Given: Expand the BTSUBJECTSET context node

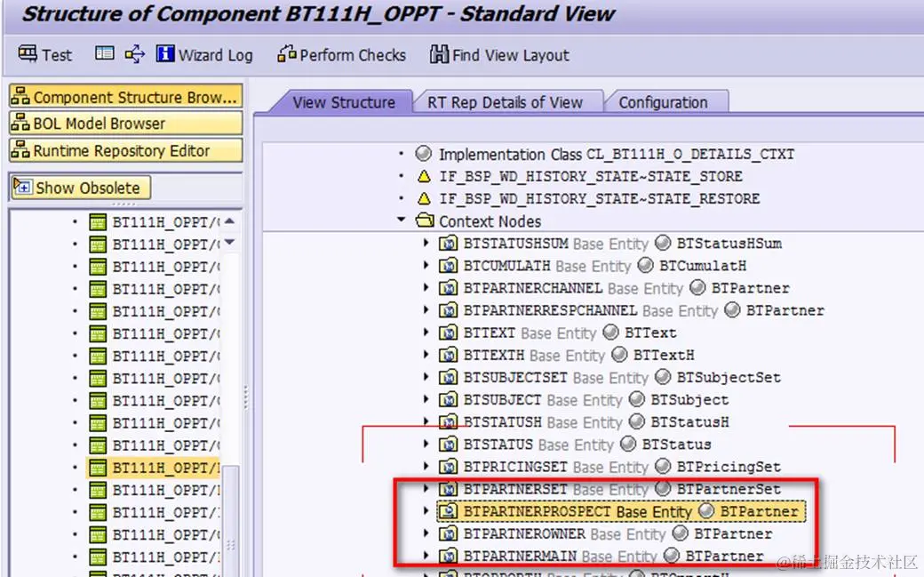Looking at the screenshot, I should (426, 377).
